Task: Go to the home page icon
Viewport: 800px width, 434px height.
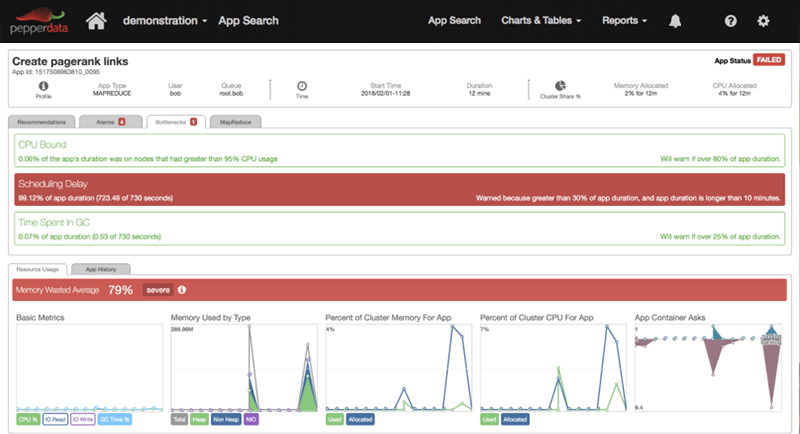Action: (96, 21)
